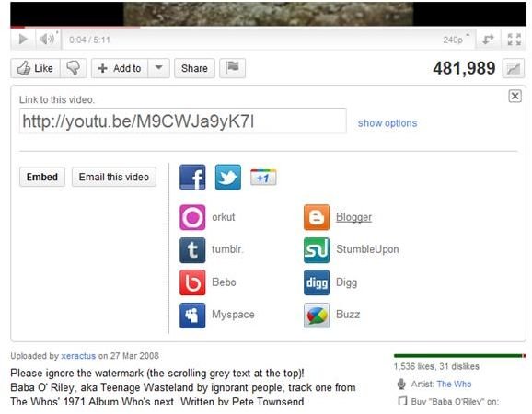Like the video with thumbs up
Image resolution: width=532 pixels, height=414 pixels.
(x=35, y=68)
